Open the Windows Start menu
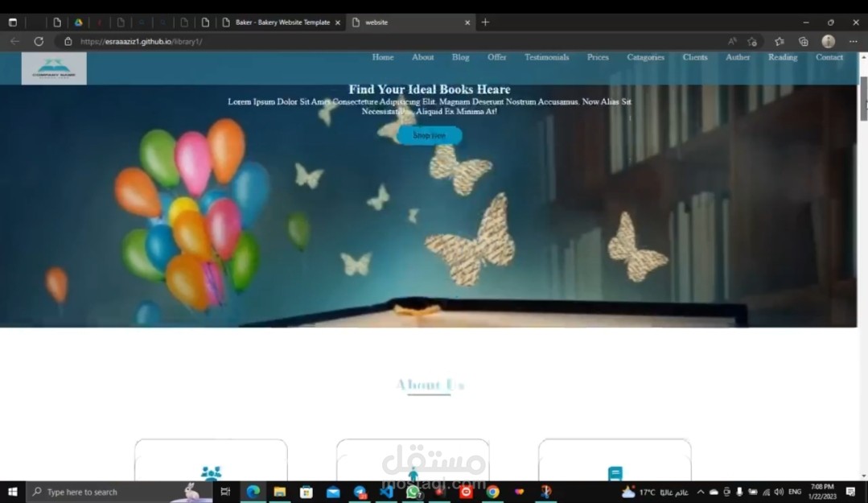This screenshot has width=868, height=503. 12,492
